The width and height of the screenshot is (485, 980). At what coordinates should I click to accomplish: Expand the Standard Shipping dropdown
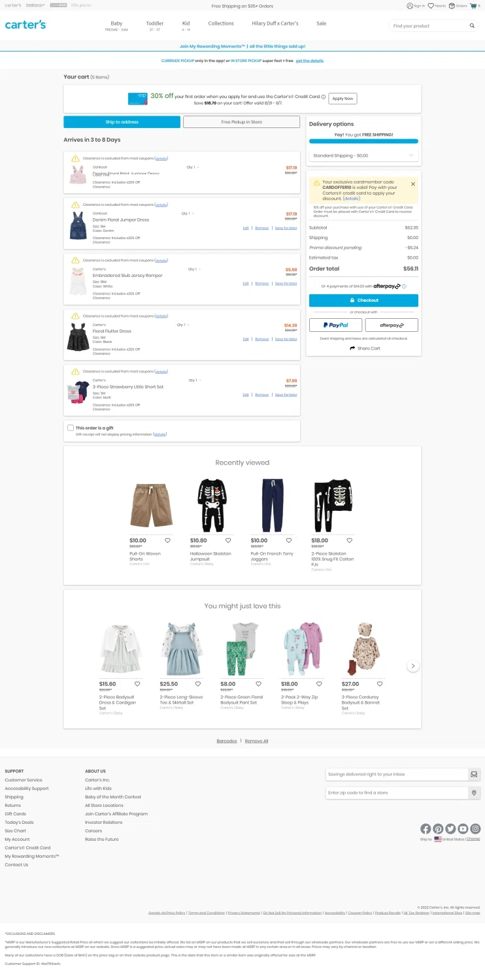363,155
